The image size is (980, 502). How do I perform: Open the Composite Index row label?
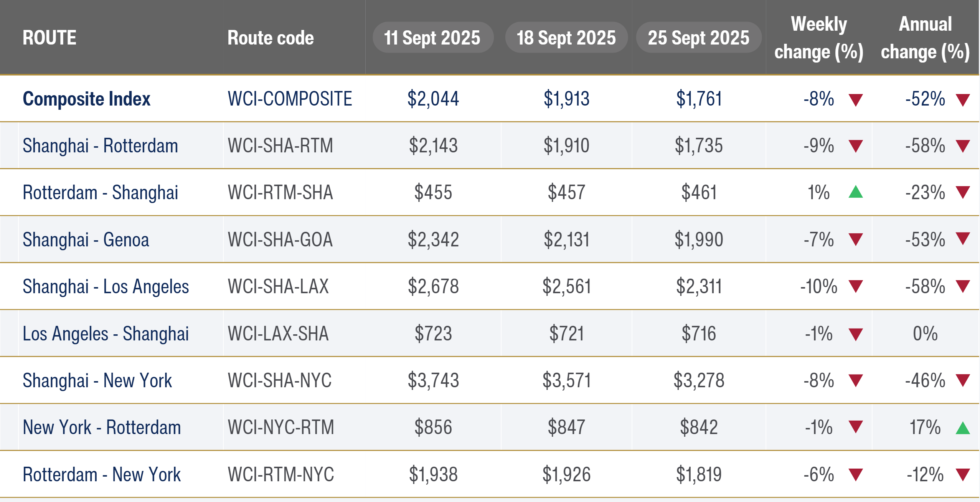tap(86, 99)
